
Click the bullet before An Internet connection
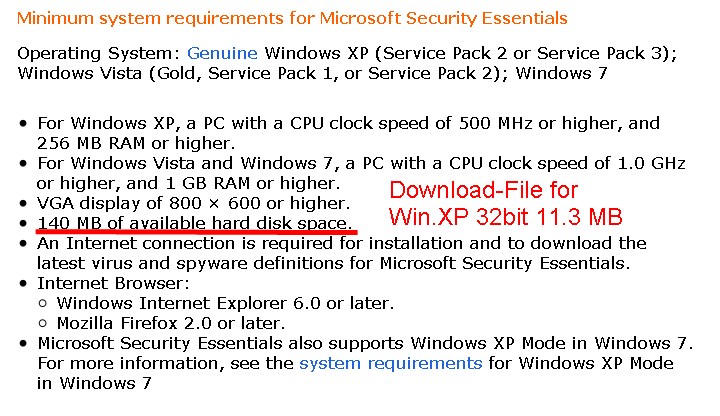(x=23, y=244)
